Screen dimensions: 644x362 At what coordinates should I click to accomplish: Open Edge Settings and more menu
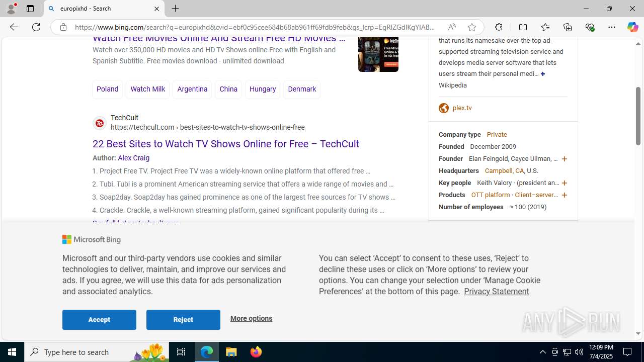(x=612, y=27)
